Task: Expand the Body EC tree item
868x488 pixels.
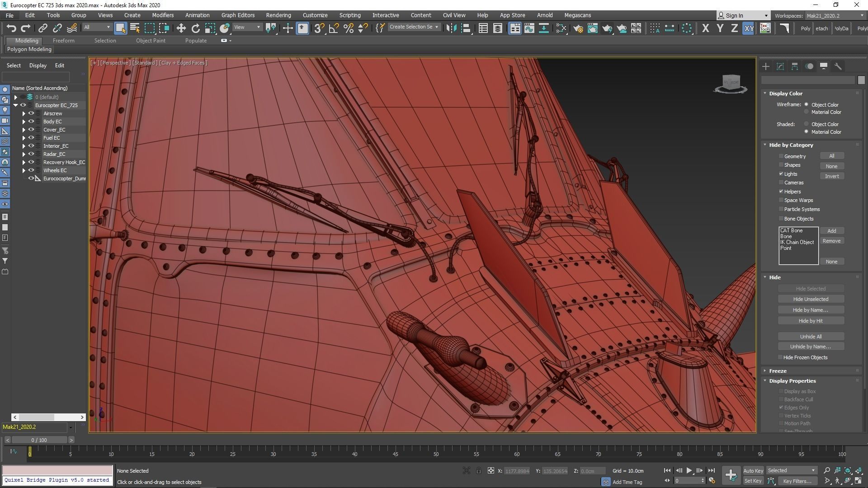Action: pyautogui.click(x=24, y=122)
